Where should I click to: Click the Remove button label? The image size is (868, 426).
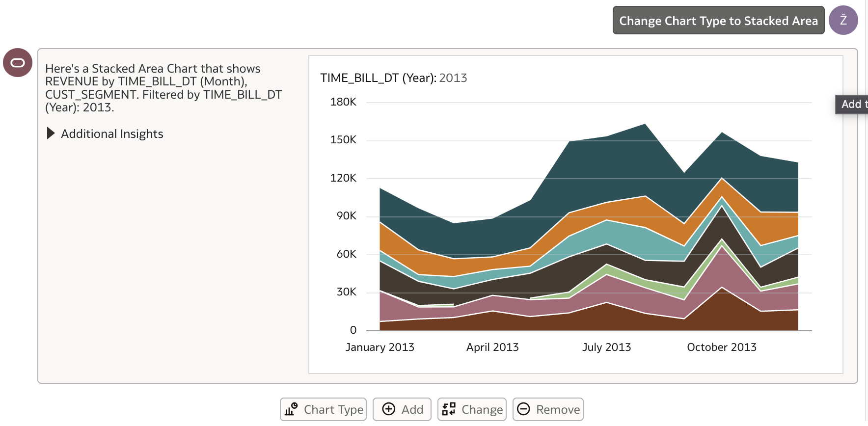click(558, 410)
